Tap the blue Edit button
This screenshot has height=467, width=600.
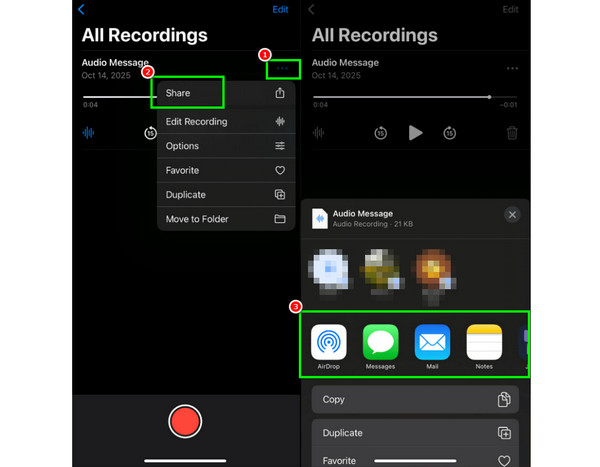(x=281, y=10)
